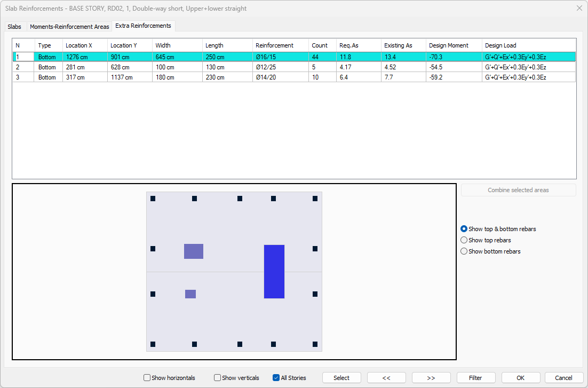Confirm with the OK button
Image resolution: width=588 pixels, height=388 pixels.
pos(520,378)
